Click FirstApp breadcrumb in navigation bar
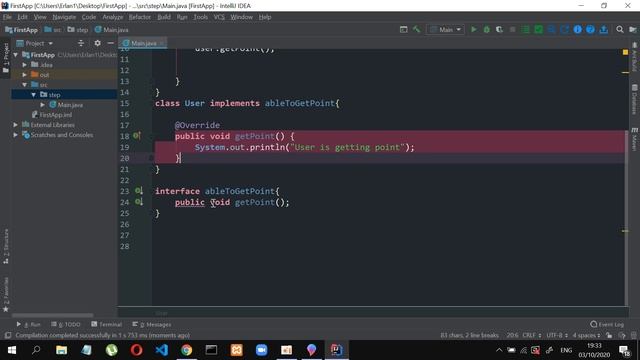This screenshot has width=640, height=360. point(21,30)
